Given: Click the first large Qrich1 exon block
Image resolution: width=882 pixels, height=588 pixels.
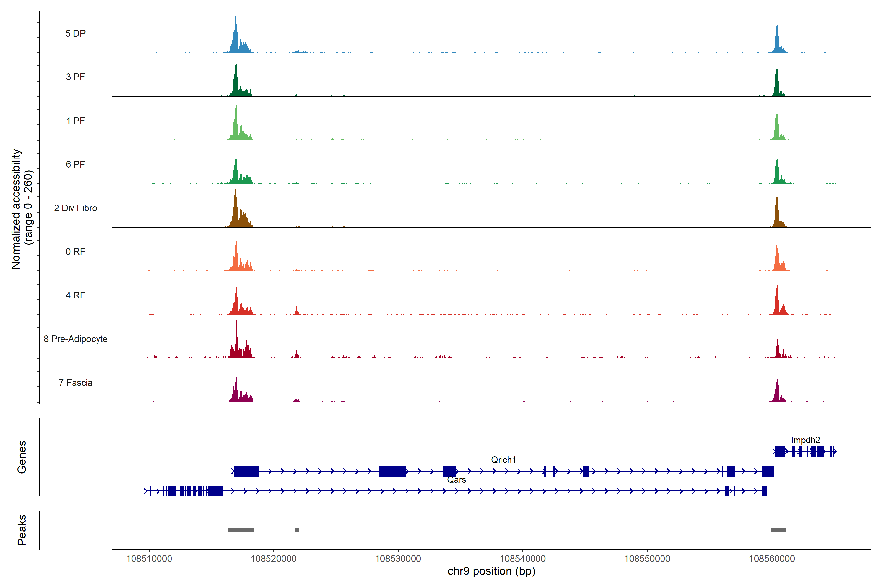Looking at the screenshot, I should [246, 471].
